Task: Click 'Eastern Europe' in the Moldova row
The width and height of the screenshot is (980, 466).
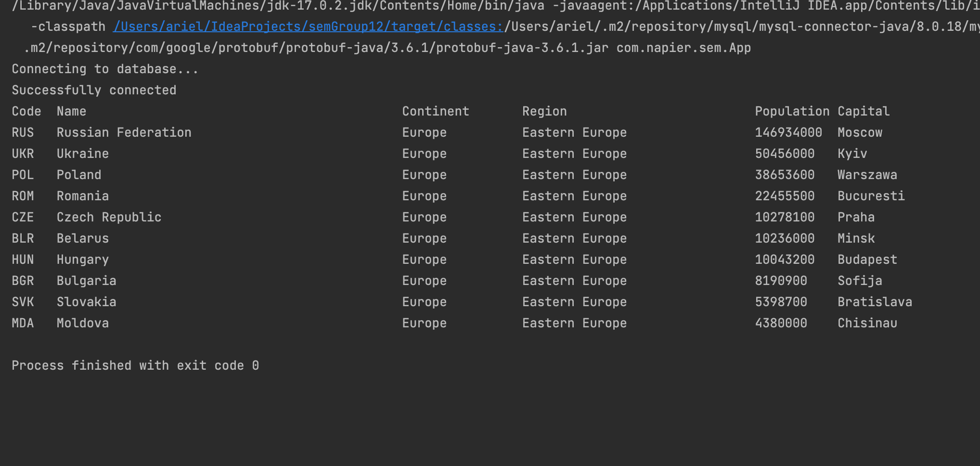Action: (x=575, y=323)
